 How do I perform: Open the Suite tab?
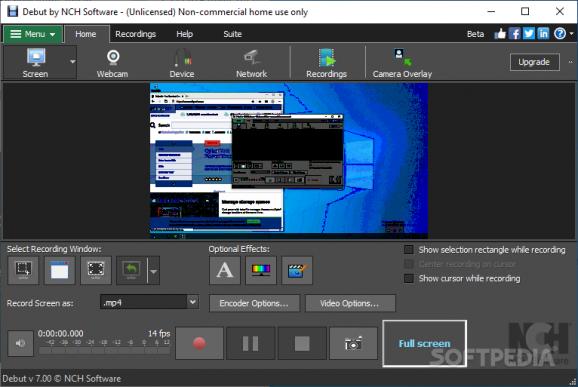point(233,34)
